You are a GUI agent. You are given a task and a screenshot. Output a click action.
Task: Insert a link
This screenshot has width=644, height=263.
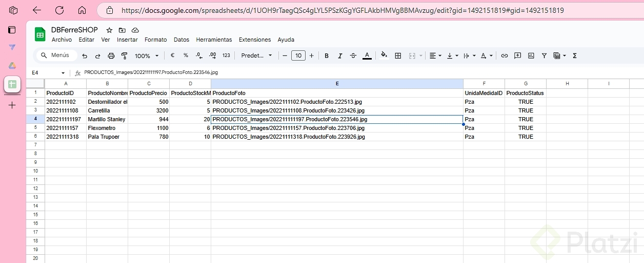505,55
